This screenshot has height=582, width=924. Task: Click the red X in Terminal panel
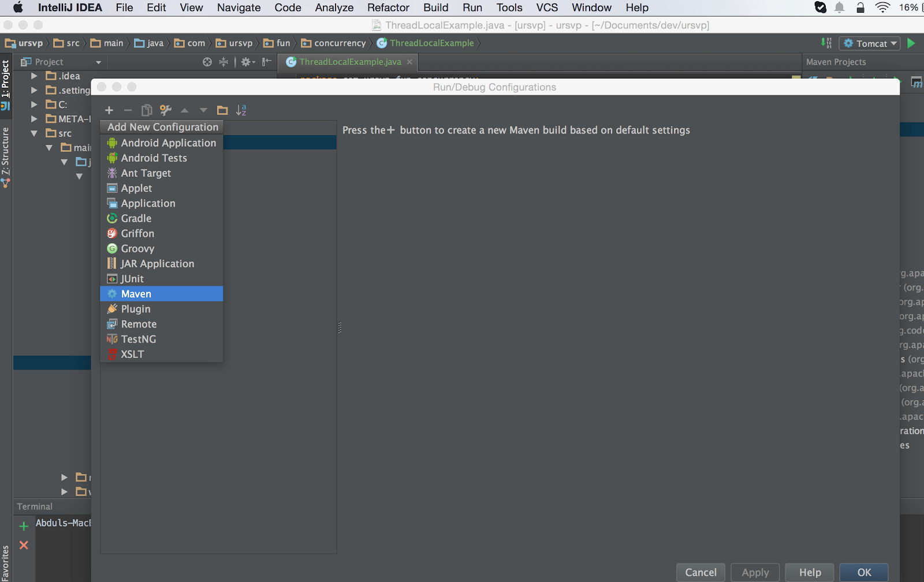[x=24, y=545]
